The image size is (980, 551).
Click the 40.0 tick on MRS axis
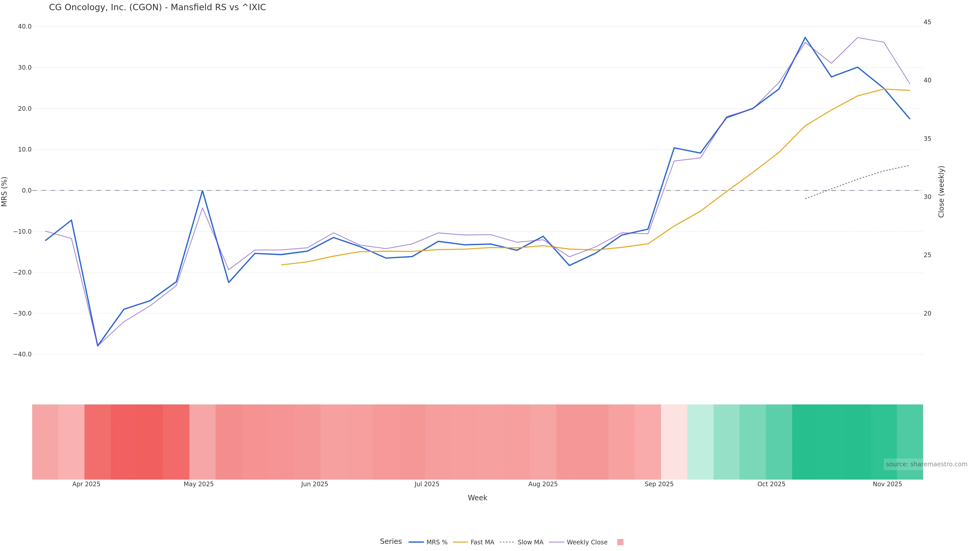(25, 27)
